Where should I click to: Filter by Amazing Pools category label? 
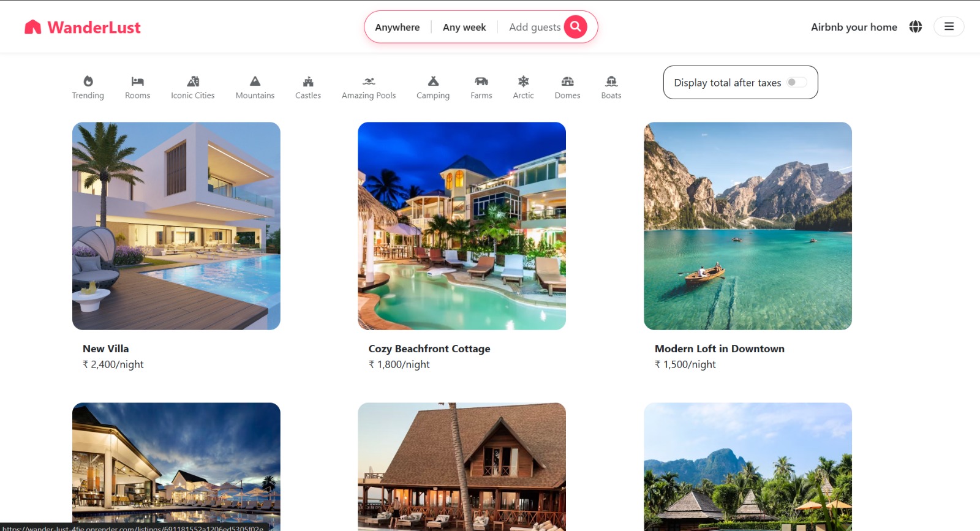click(369, 96)
